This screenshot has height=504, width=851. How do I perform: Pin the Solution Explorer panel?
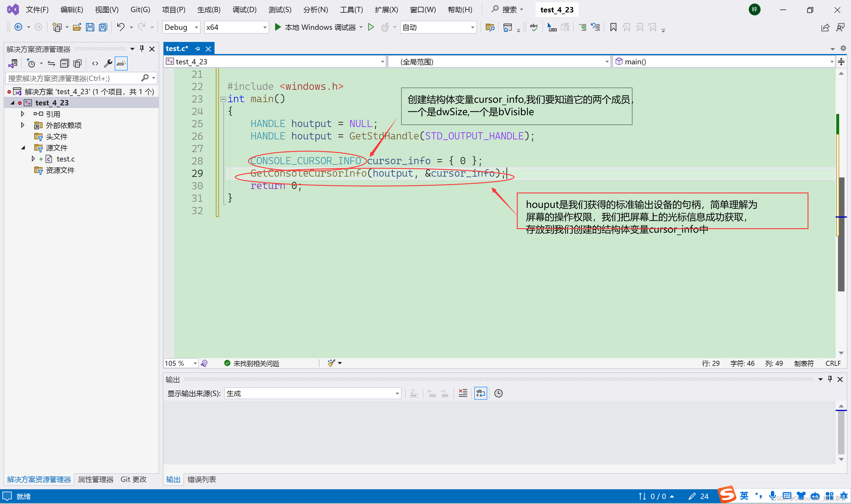142,49
